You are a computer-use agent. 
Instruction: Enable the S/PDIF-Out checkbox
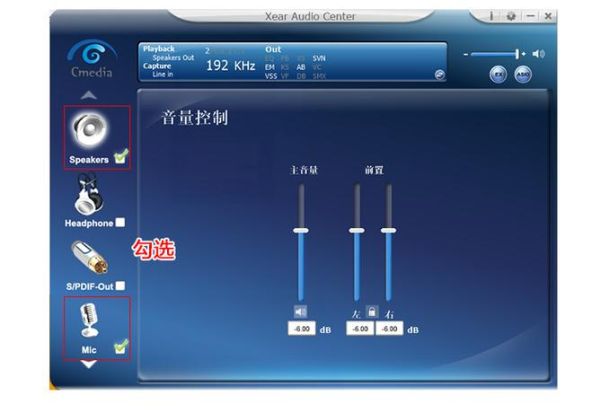(120, 286)
